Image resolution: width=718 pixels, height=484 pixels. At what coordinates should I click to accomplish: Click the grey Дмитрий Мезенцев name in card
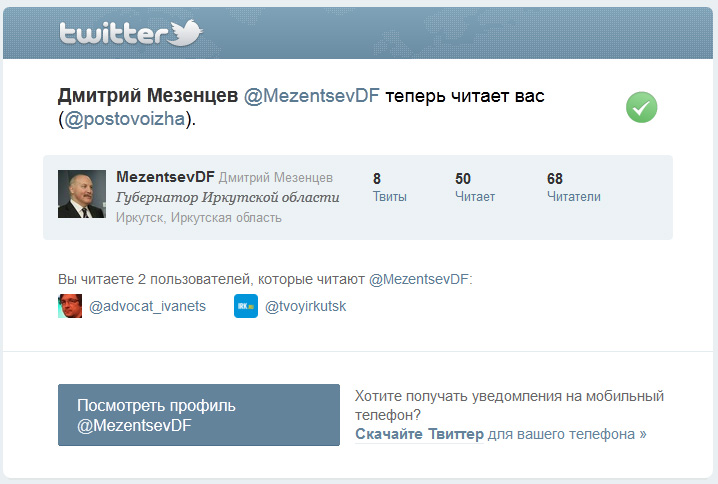pos(276,178)
